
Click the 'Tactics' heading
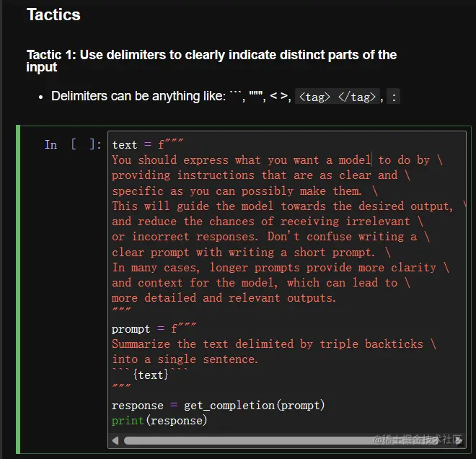(53, 14)
